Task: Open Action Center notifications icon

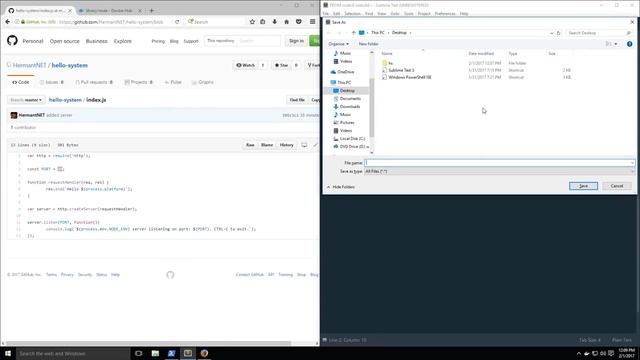Action: click(x=611, y=353)
